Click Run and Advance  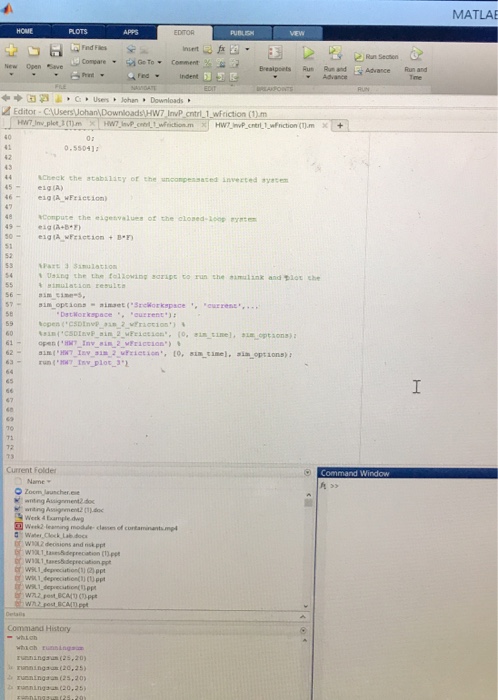(335, 62)
